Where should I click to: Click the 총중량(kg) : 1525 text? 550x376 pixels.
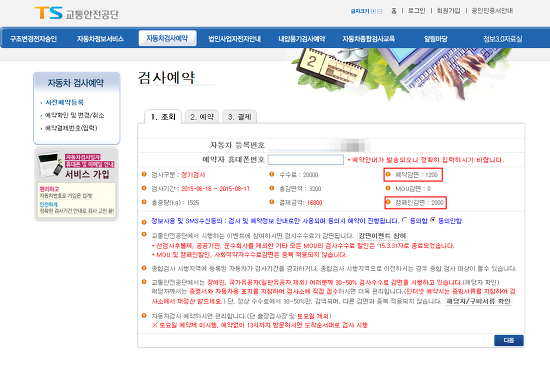(175, 203)
